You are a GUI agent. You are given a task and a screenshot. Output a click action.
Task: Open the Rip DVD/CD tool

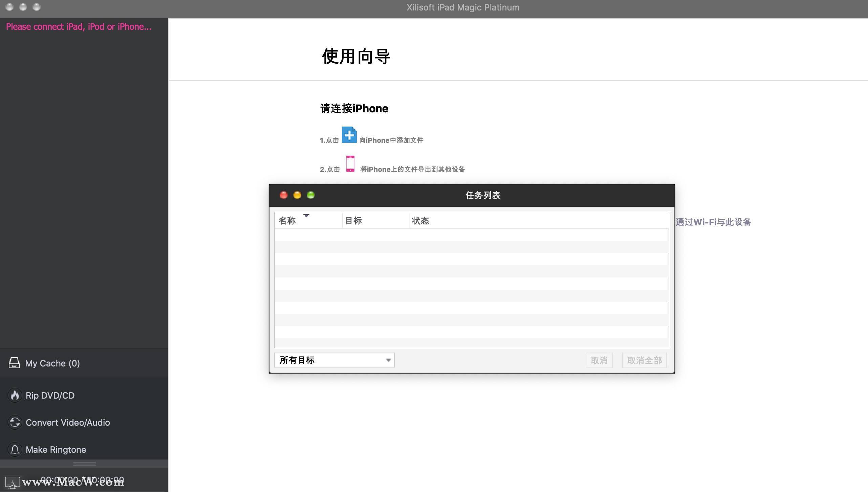[x=50, y=395]
